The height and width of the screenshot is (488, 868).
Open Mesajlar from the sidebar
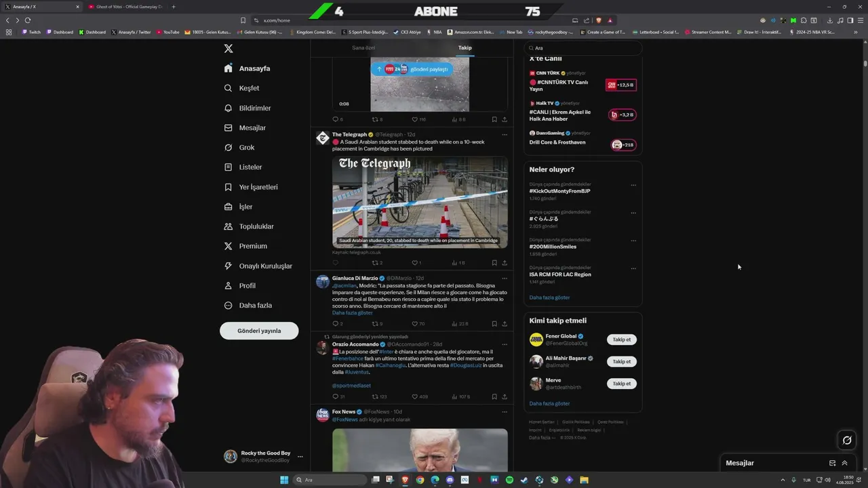tap(245, 127)
